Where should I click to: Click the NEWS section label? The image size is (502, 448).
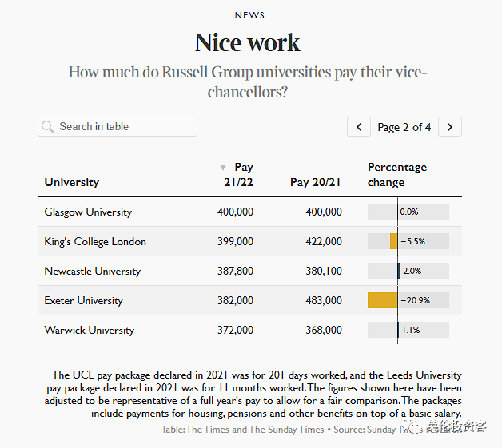pyautogui.click(x=250, y=15)
